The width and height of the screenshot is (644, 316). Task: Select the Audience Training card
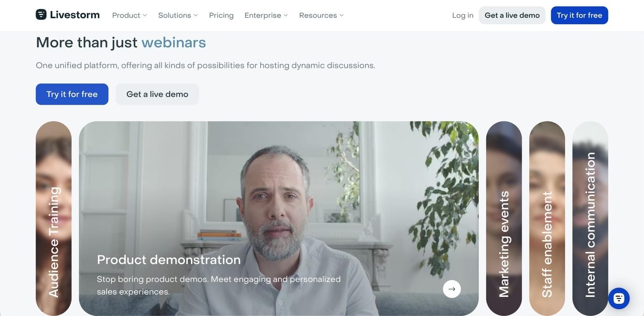(x=54, y=218)
